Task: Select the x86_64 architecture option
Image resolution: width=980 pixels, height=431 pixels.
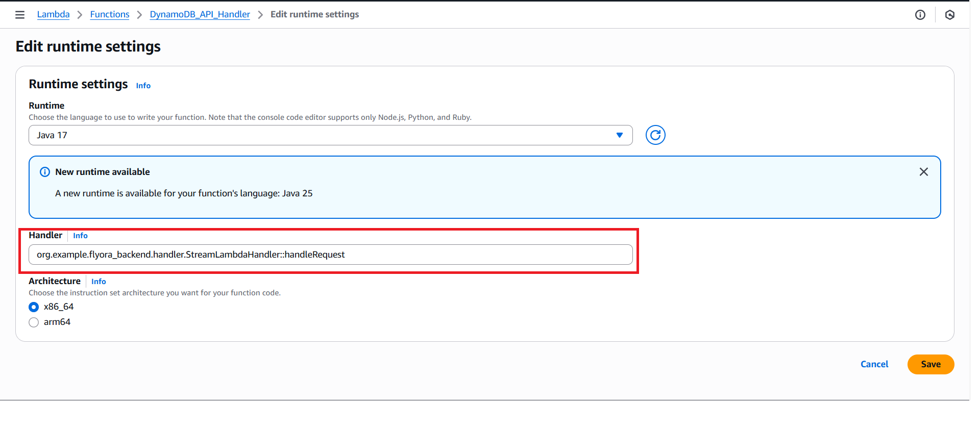Action: coord(34,307)
